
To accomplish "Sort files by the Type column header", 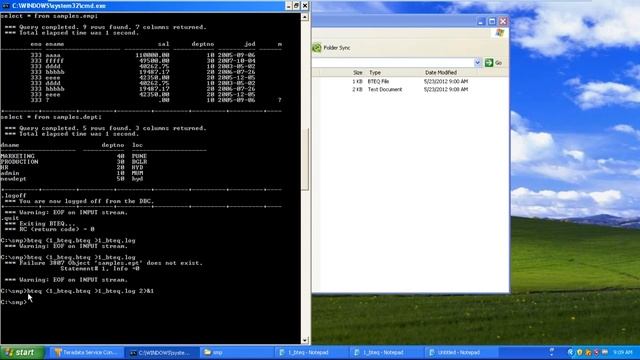I will pos(374,72).
